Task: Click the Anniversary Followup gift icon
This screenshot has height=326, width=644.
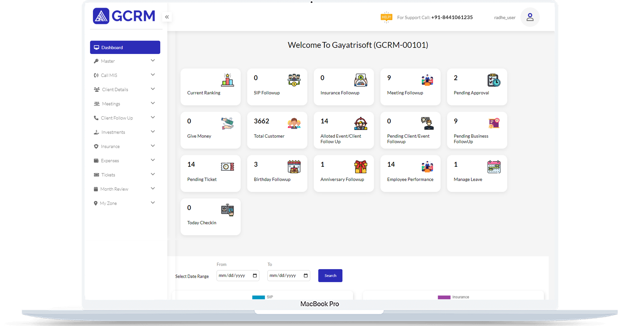Action: tap(360, 167)
